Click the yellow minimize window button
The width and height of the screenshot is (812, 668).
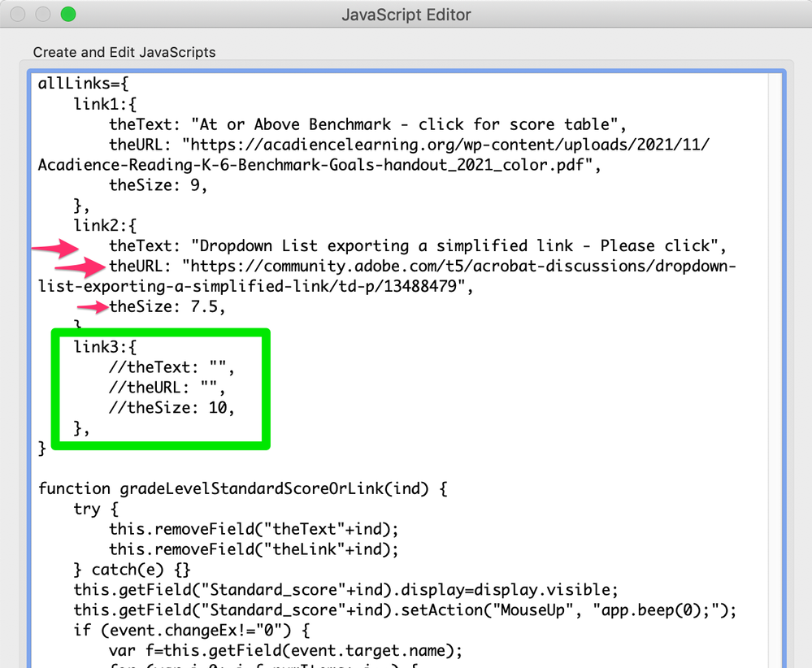44,14
